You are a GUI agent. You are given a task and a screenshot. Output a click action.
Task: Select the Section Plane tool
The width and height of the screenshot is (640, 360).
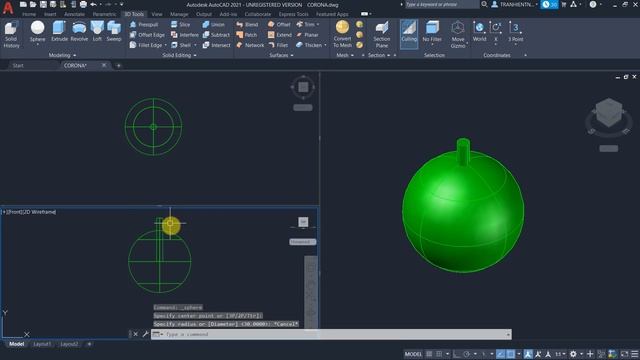[382, 34]
